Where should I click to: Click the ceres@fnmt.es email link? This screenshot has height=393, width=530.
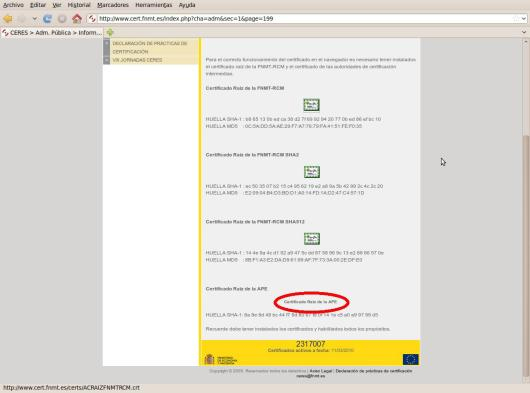311,375
